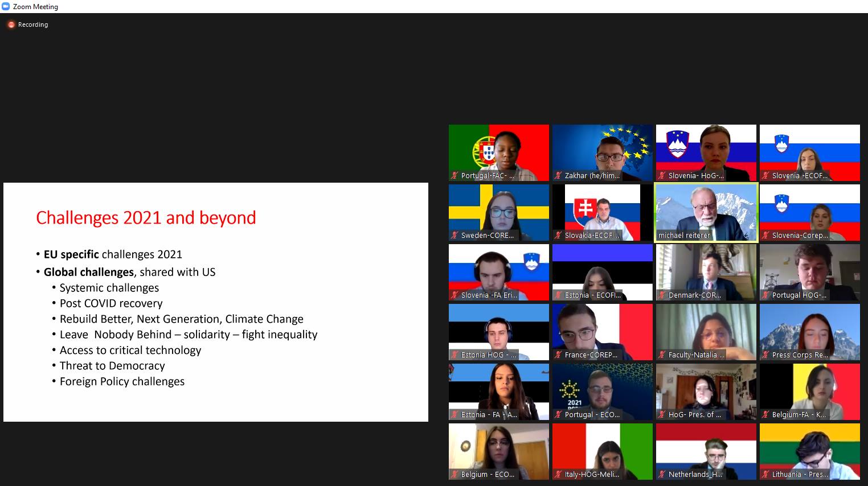Click muted mic icon on Netherlands tile
This screenshot has height=486, width=868.
[662, 475]
